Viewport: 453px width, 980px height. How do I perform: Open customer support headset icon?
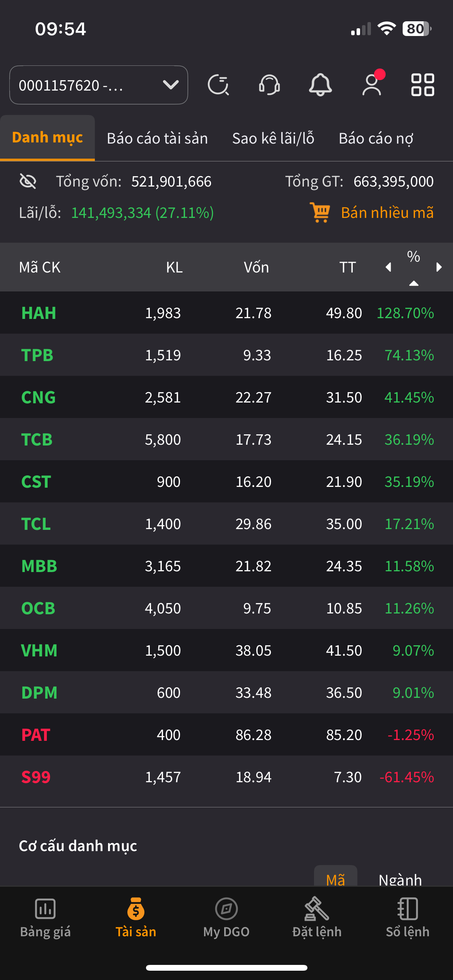tap(269, 85)
